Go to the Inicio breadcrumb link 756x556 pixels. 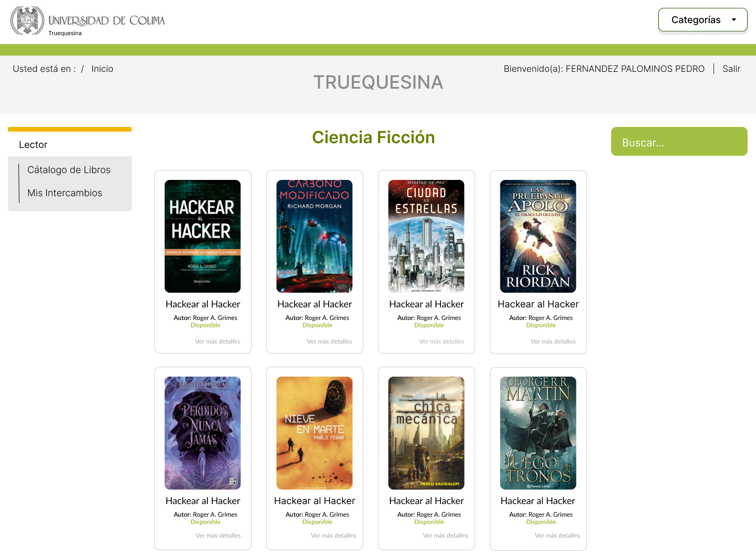coord(102,69)
